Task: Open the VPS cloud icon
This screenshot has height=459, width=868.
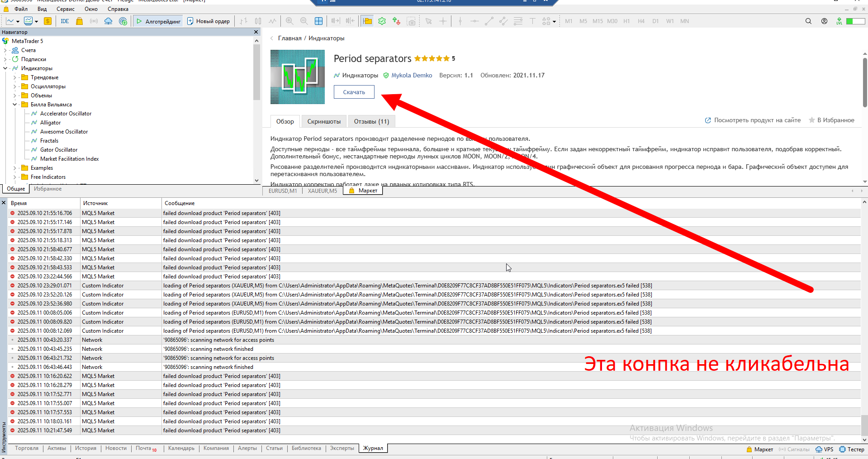Action: click(108, 21)
